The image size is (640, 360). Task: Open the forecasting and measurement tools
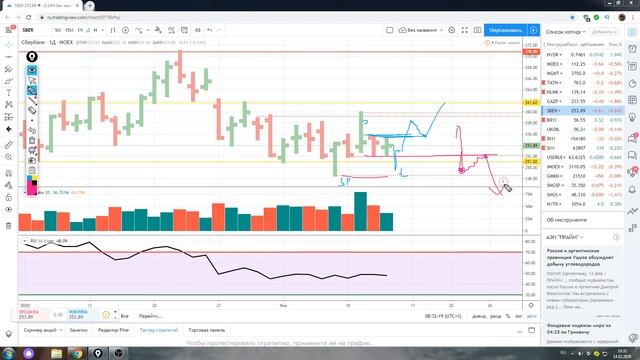(9, 117)
